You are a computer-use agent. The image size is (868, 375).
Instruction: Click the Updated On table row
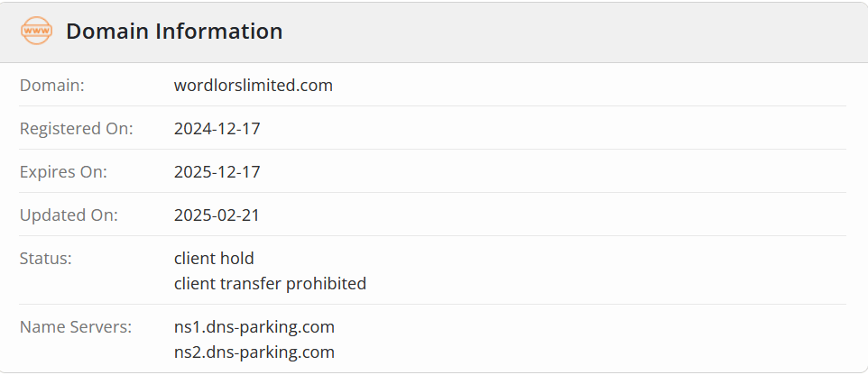tap(433, 214)
